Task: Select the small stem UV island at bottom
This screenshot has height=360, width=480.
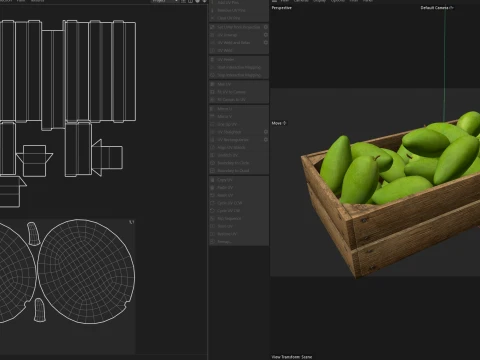Action: coord(39,310)
